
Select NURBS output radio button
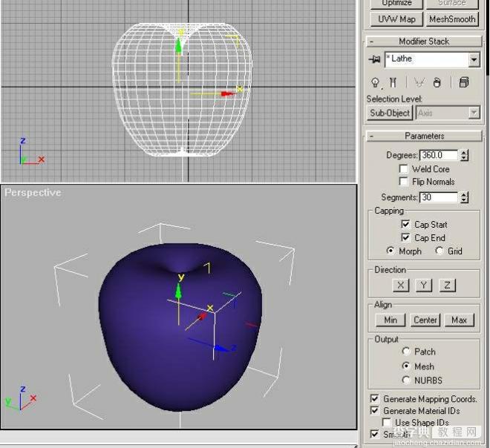(406, 380)
